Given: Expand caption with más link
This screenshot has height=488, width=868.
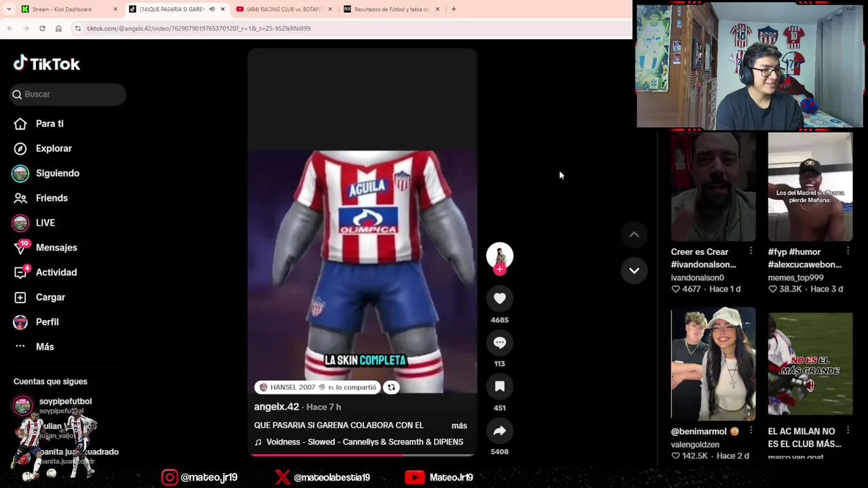Looking at the screenshot, I should (459, 426).
